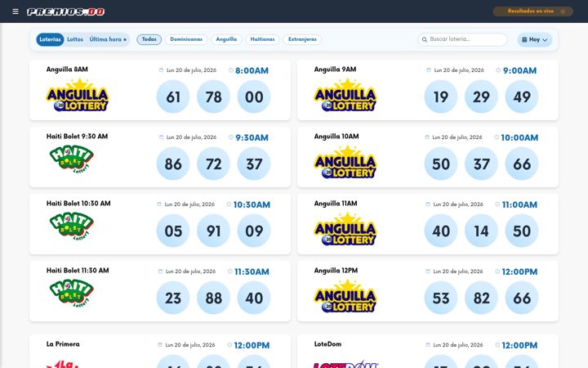This screenshot has width=588, height=368.
Task: Click ball 19 in Anguilla 9AM
Action: (441, 96)
